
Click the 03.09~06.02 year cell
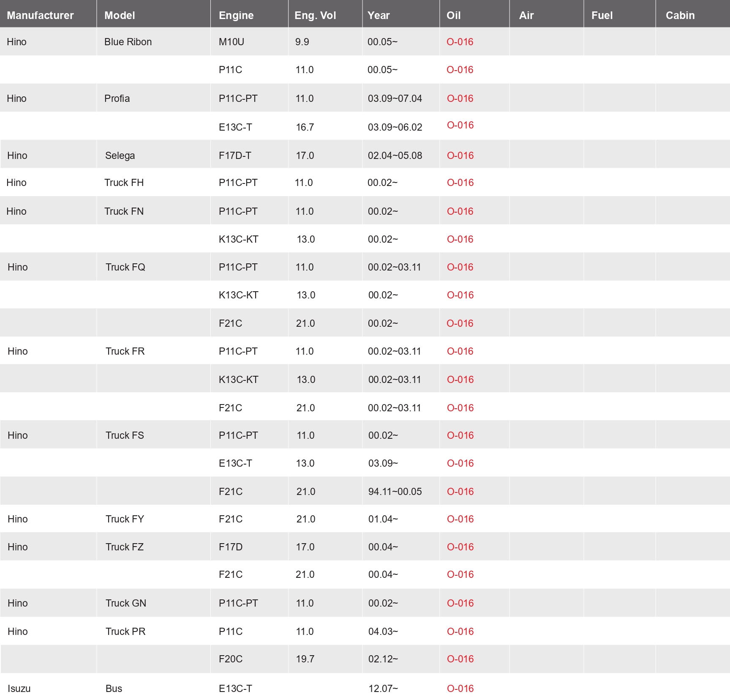pos(395,127)
